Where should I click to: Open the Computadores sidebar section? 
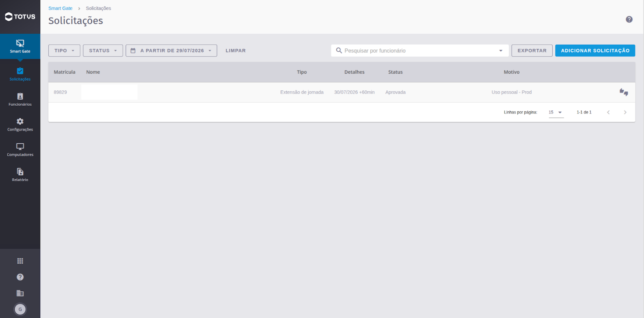click(20, 150)
